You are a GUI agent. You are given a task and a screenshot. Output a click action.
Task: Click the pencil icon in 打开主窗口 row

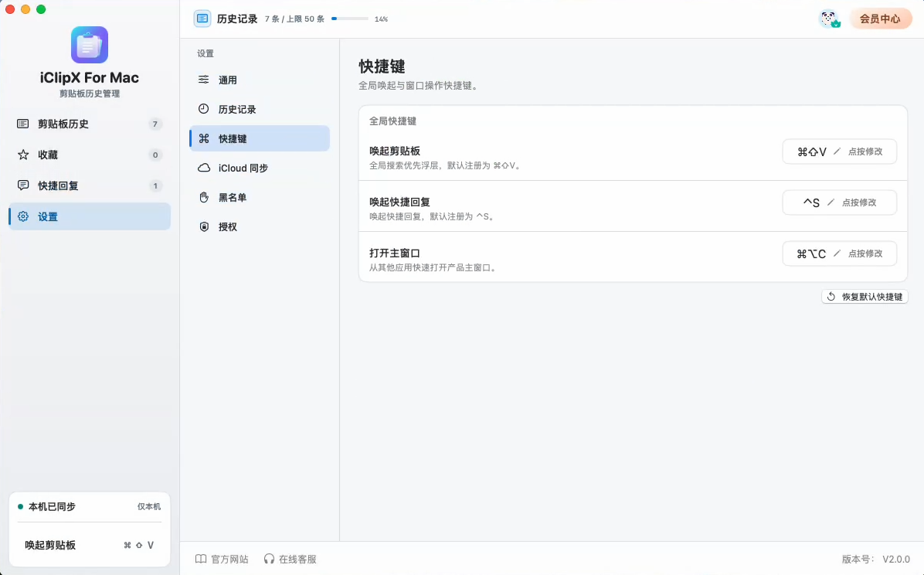click(837, 253)
